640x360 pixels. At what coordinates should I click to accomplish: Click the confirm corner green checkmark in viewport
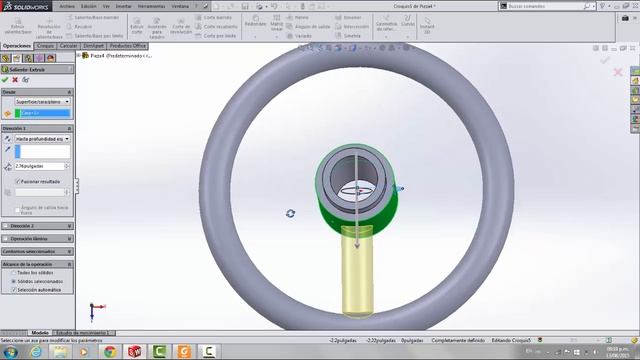605,60
